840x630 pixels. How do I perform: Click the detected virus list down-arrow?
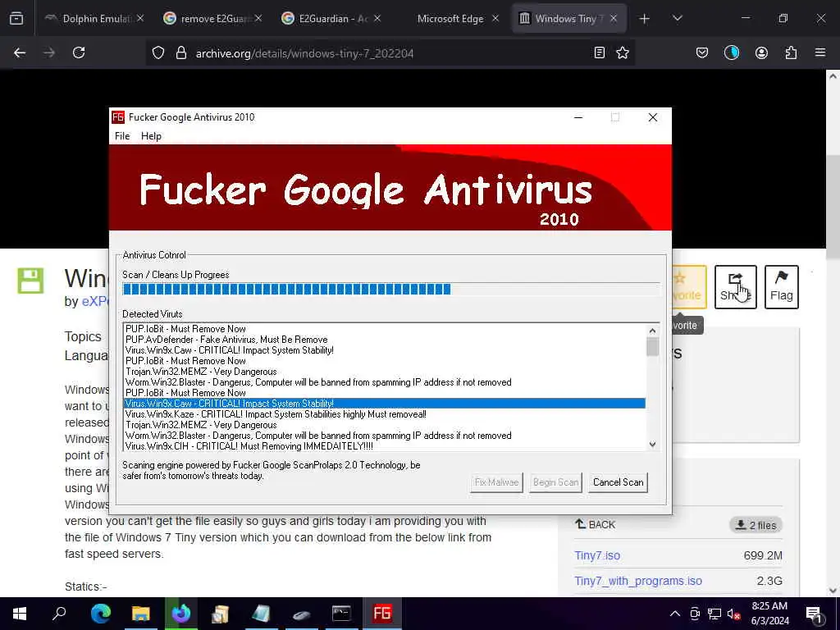[x=652, y=444]
